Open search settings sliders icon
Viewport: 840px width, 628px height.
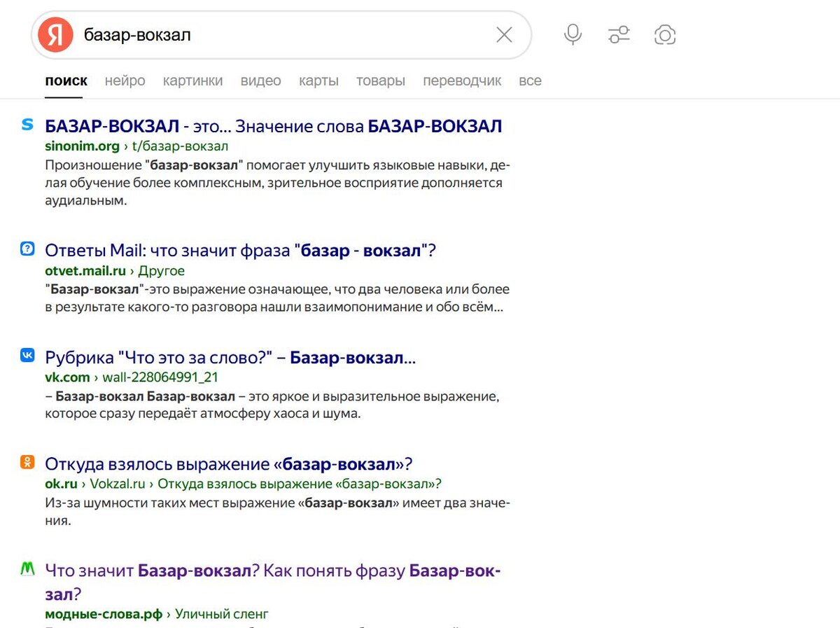pos(619,34)
